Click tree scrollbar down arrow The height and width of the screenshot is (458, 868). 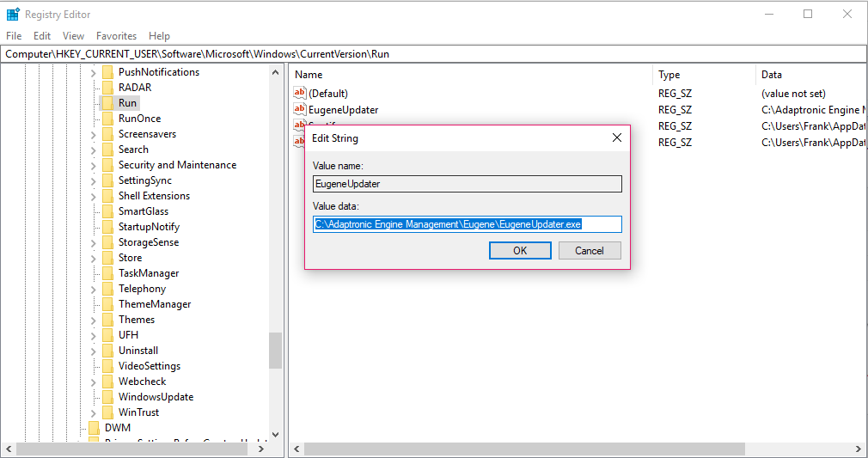275,435
